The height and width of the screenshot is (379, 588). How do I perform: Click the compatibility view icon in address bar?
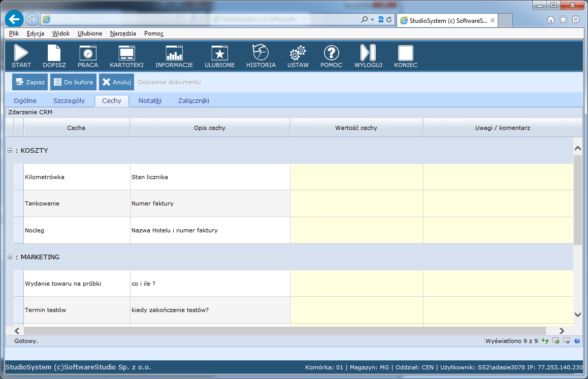coord(381,19)
